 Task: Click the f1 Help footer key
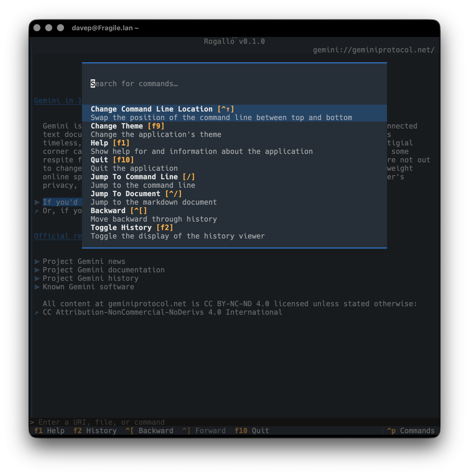[x=49, y=431]
